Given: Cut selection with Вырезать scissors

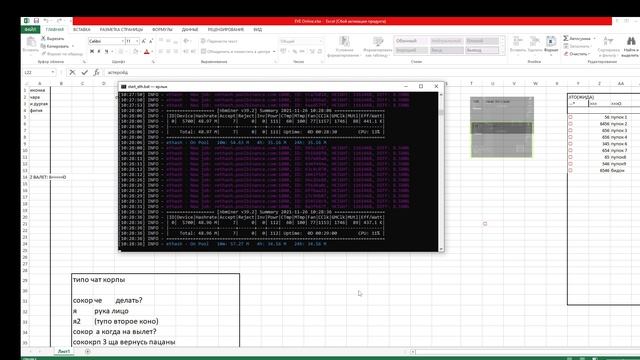Looking at the screenshot, I should (x=52, y=38).
